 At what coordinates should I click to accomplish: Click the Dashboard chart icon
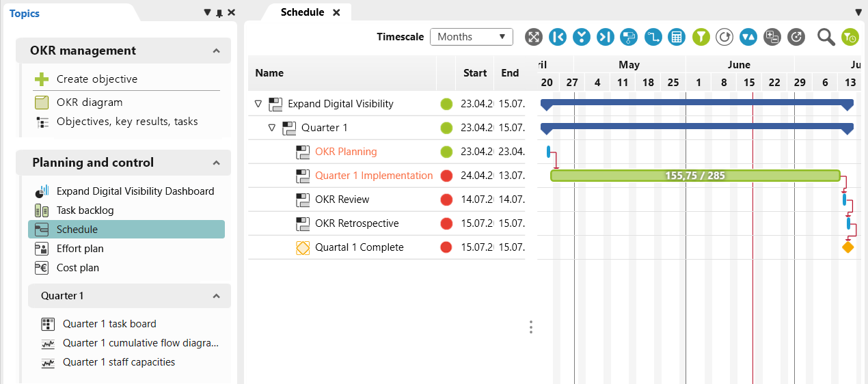click(42, 191)
